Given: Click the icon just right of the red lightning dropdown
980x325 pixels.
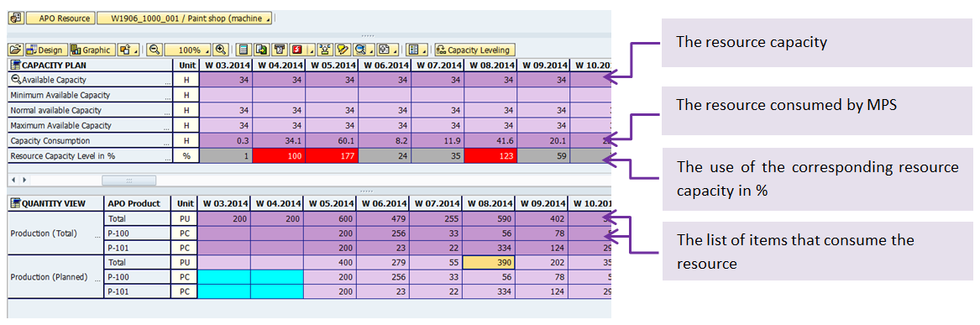Looking at the screenshot, I should tap(324, 50).
